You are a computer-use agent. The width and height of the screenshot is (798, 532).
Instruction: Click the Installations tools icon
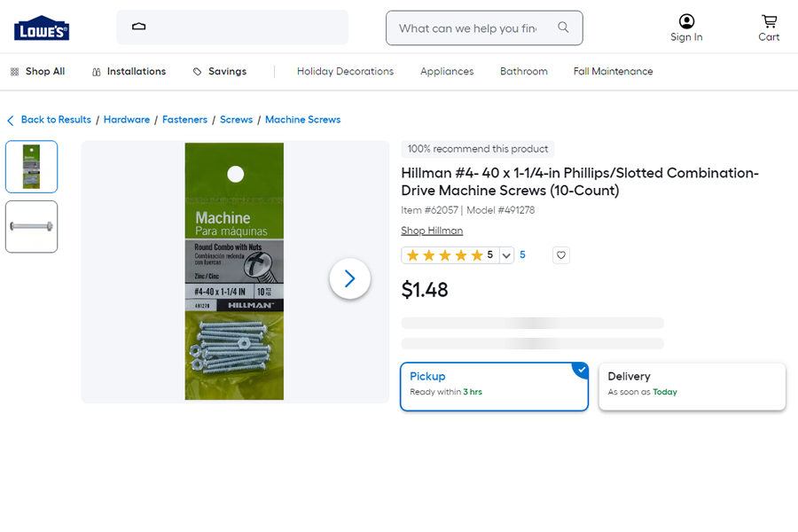(96, 72)
